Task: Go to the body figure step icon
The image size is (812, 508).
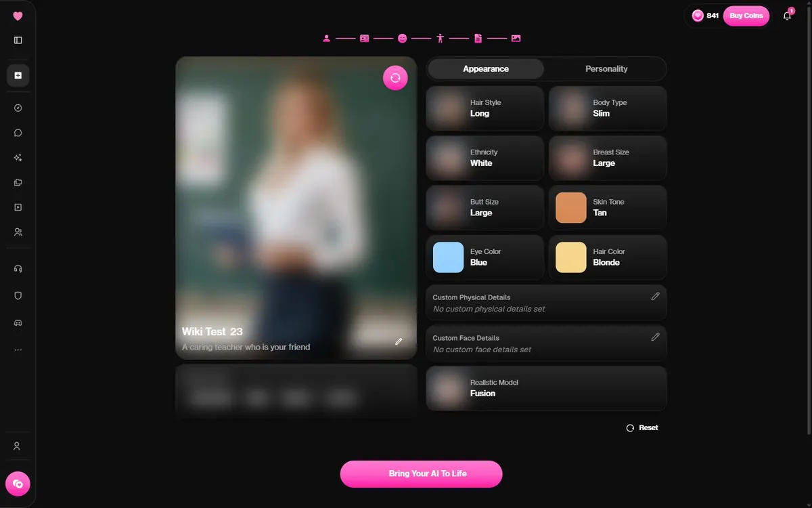Action: pyautogui.click(x=440, y=39)
